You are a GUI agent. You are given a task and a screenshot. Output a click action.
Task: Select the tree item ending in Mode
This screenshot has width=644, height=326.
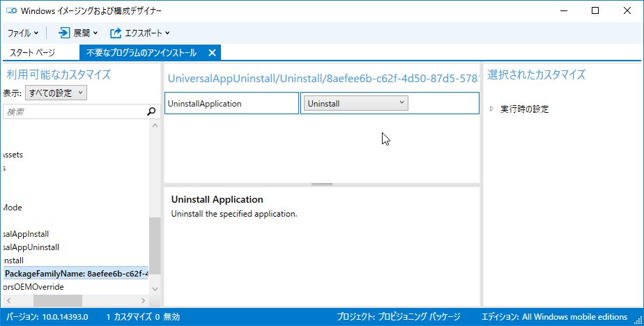[13, 208]
